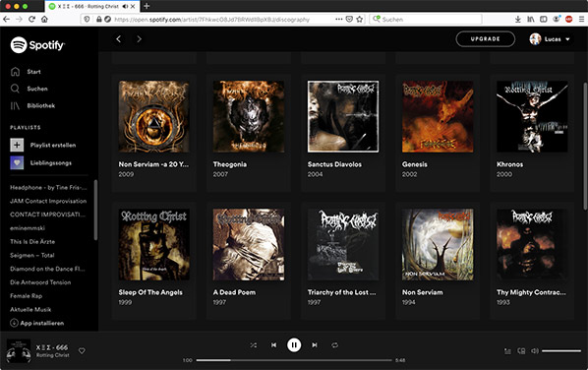Open the page actions three-dot menu
The image size is (588, 370).
(x=338, y=19)
